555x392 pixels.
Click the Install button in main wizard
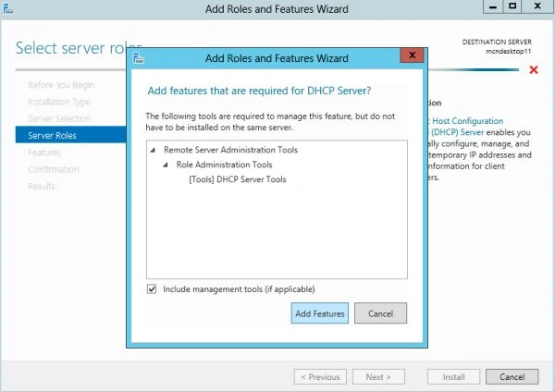tap(453, 377)
